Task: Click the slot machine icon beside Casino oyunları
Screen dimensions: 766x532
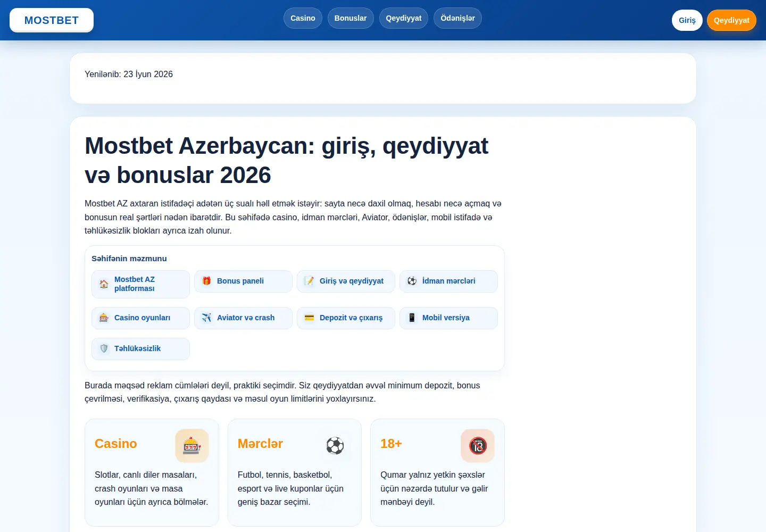Action: 104,318
